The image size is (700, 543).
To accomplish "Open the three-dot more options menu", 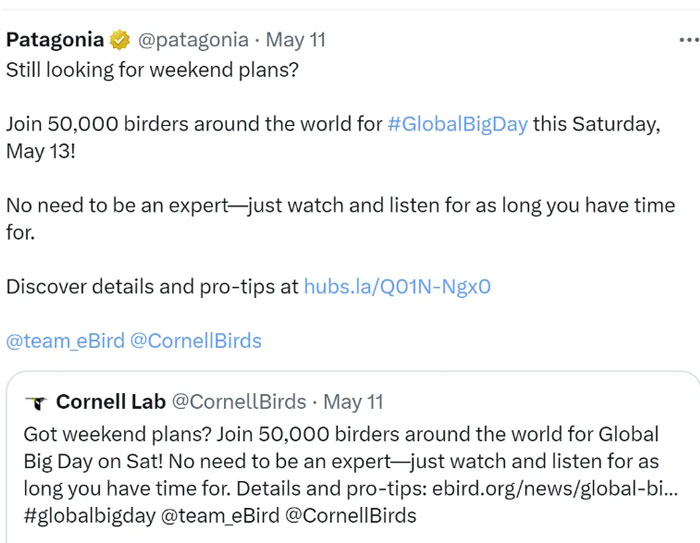I will click(689, 40).
